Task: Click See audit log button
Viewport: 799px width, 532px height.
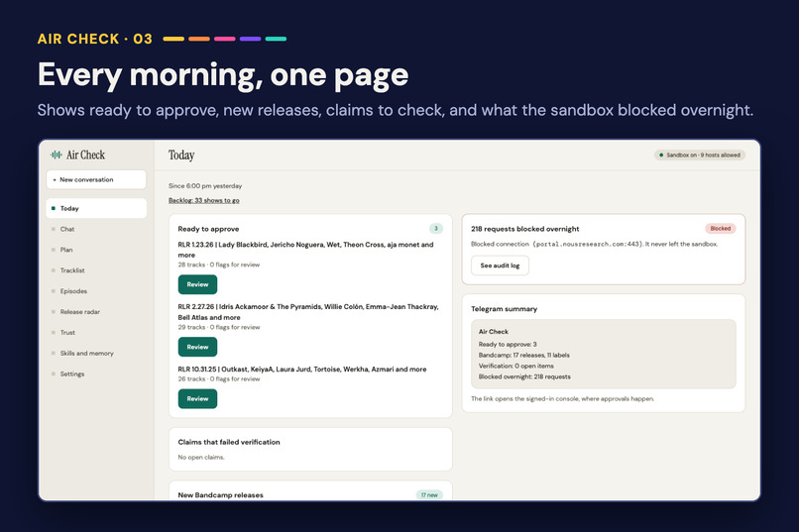Action: point(500,266)
